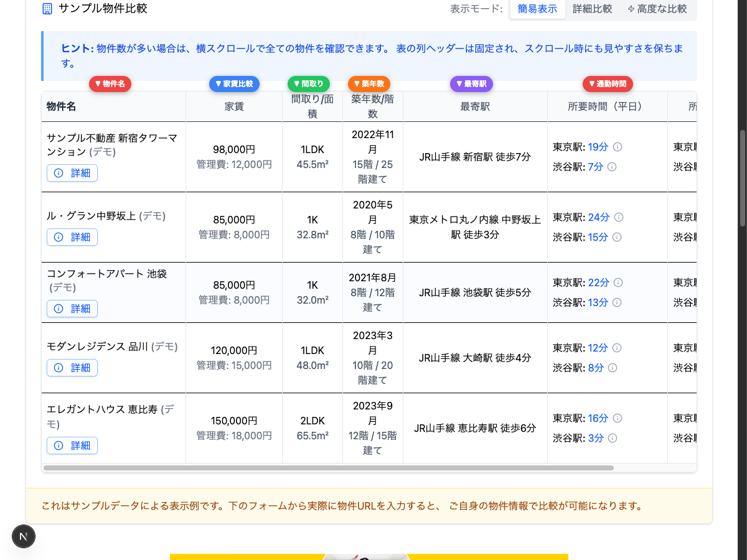Open the 通勤時間 filter dropdown
The height and width of the screenshot is (560, 747).
(x=608, y=83)
